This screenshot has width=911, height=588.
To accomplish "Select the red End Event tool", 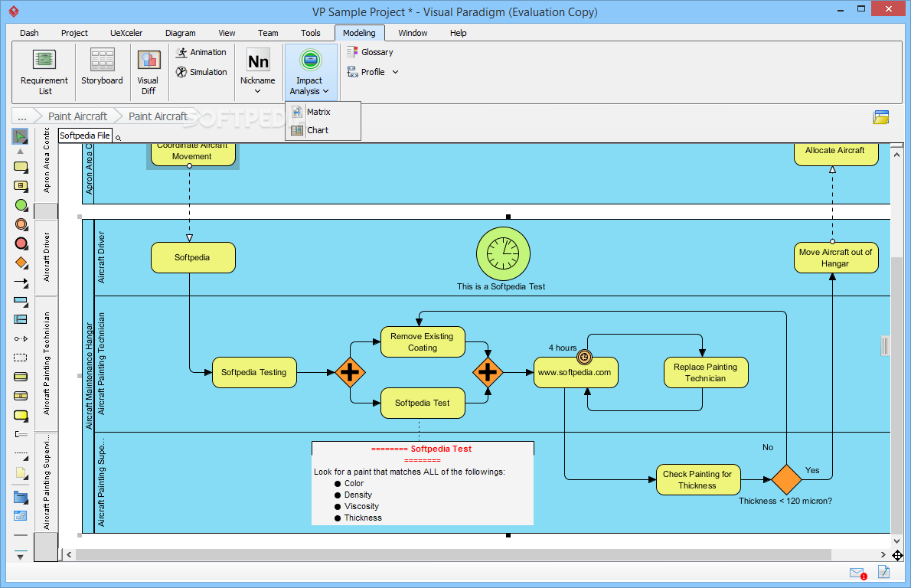I will [21, 243].
